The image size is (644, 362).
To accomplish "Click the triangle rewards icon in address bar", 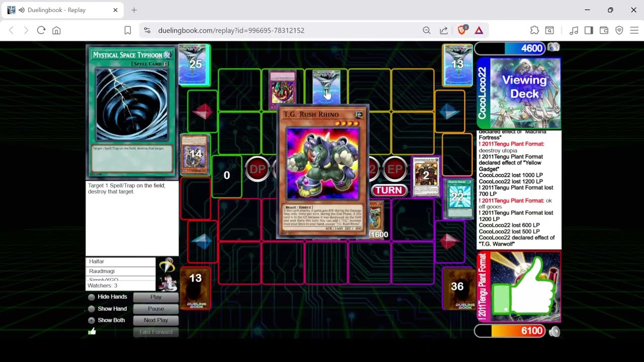I will [x=479, y=31].
